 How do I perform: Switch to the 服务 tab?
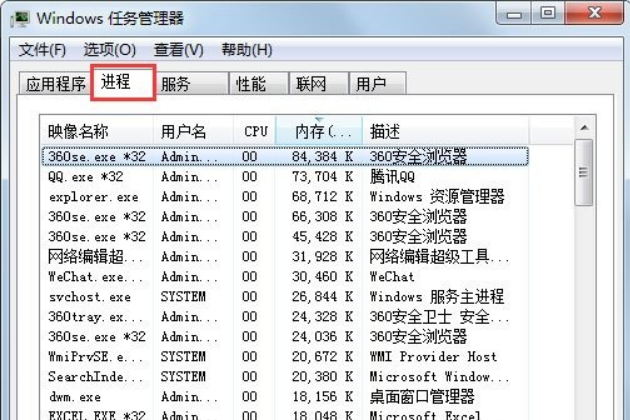coord(192,84)
